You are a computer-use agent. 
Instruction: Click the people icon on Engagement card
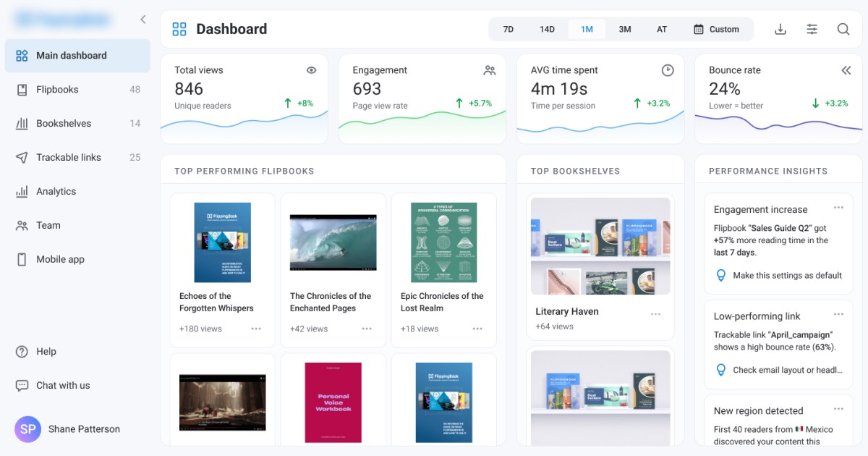pos(490,70)
